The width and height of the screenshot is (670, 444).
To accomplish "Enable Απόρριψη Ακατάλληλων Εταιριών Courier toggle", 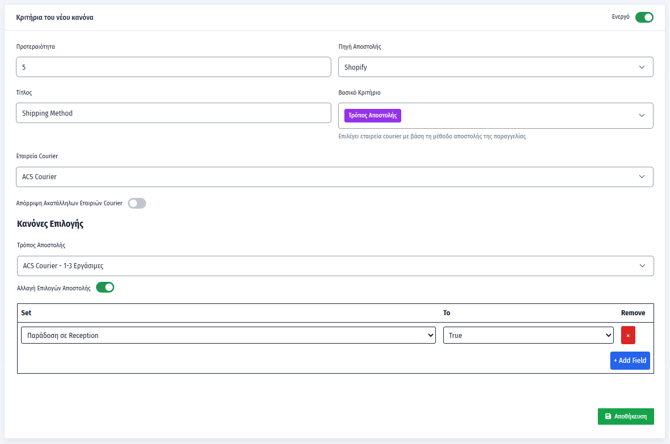I will pos(137,203).
